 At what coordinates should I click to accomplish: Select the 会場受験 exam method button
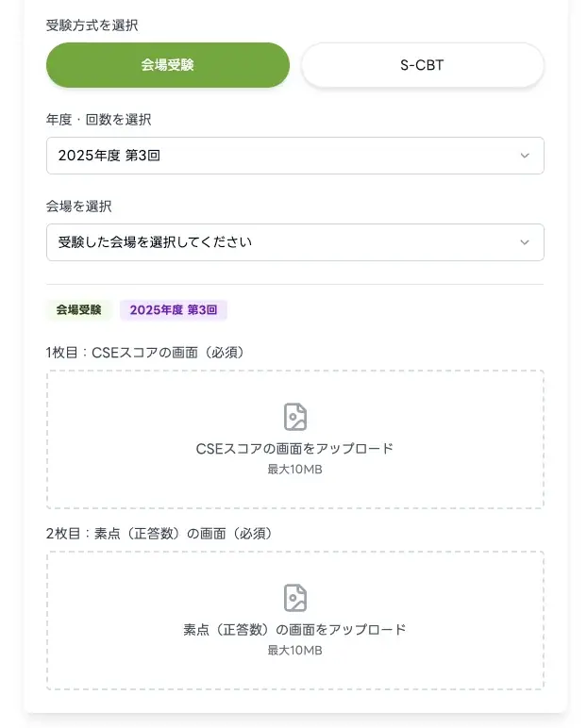168,65
